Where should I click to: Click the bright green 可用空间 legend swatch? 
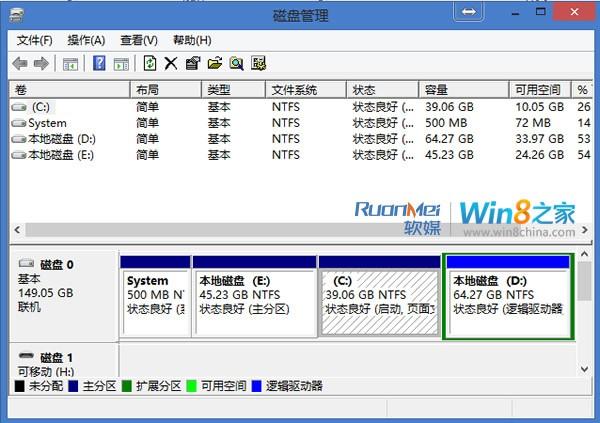pyautogui.click(x=191, y=386)
